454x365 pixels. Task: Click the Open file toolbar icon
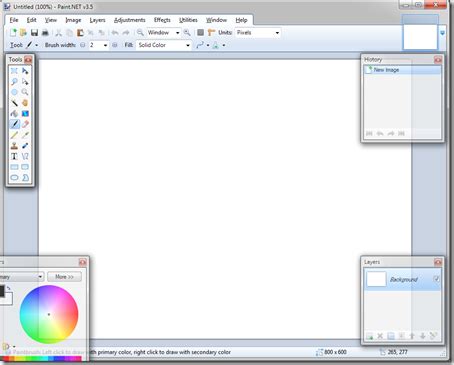click(23, 33)
